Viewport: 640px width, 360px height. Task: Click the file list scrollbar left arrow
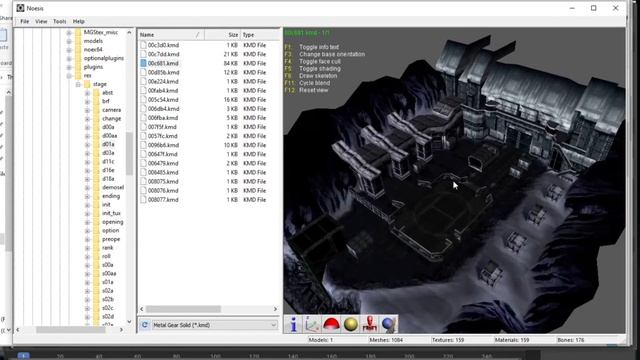(142, 309)
